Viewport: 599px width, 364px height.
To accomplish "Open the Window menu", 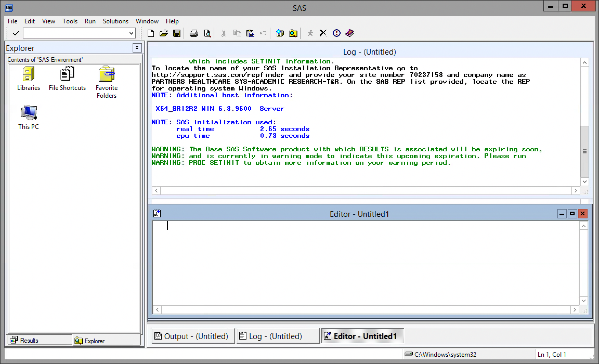I will click(x=147, y=21).
